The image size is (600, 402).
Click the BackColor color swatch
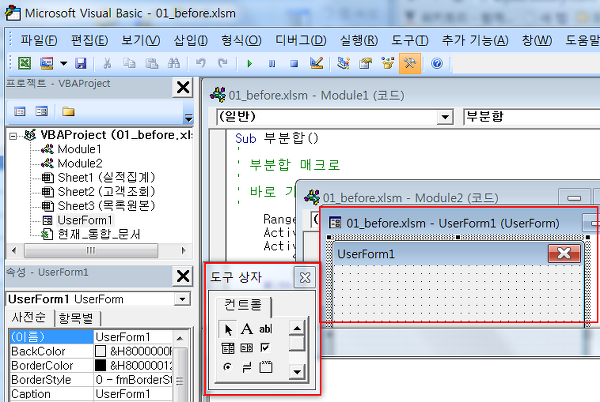point(100,351)
